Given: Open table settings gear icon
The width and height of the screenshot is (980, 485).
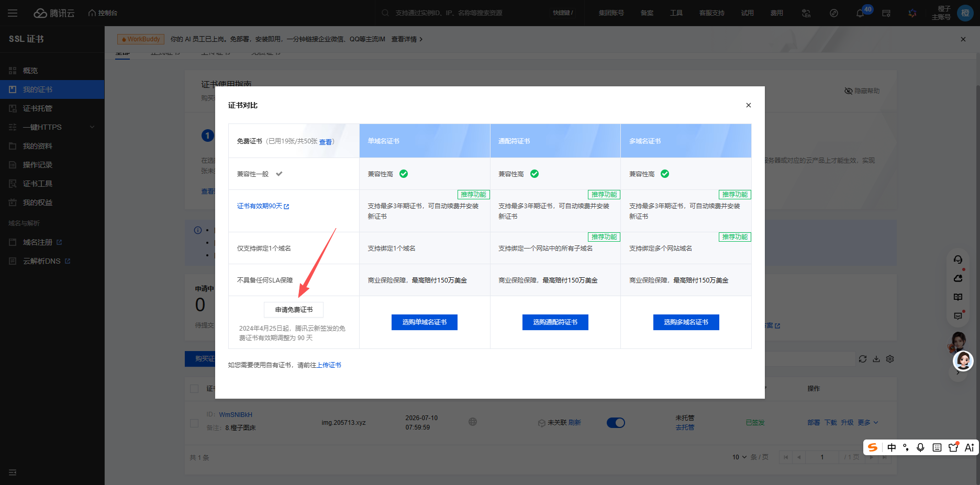Looking at the screenshot, I should tap(890, 359).
